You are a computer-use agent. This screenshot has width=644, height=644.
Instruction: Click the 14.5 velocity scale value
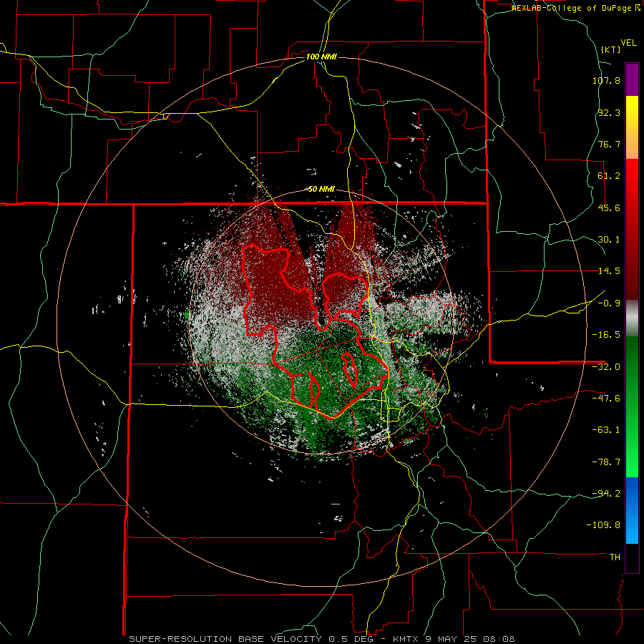609,271
